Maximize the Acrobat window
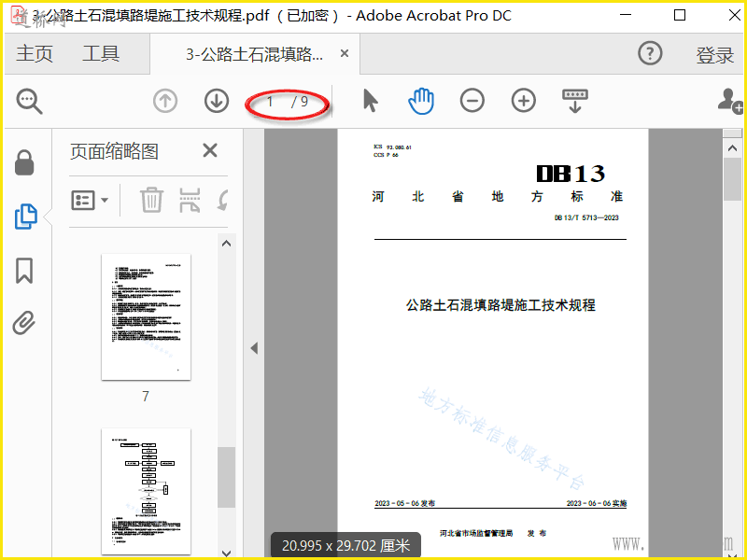The width and height of the screenshot is (747, 560). tap(680, 15)
